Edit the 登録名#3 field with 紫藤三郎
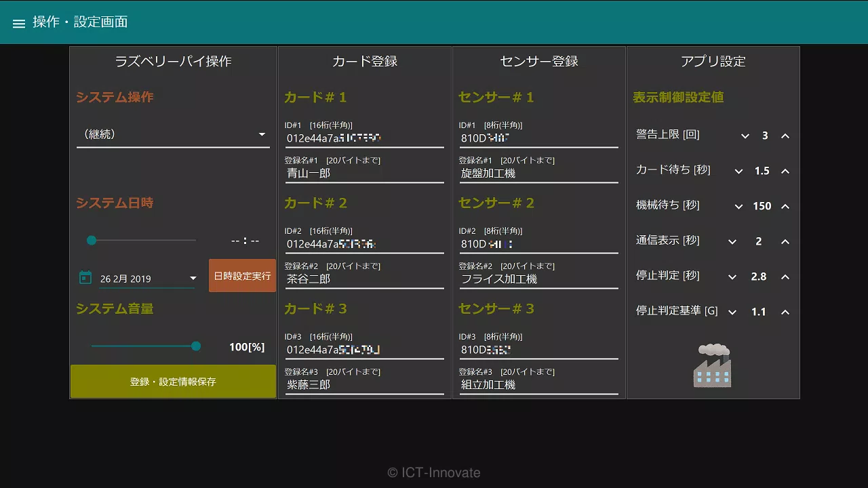This screenshot has width=868, height=488. [364, 385]
